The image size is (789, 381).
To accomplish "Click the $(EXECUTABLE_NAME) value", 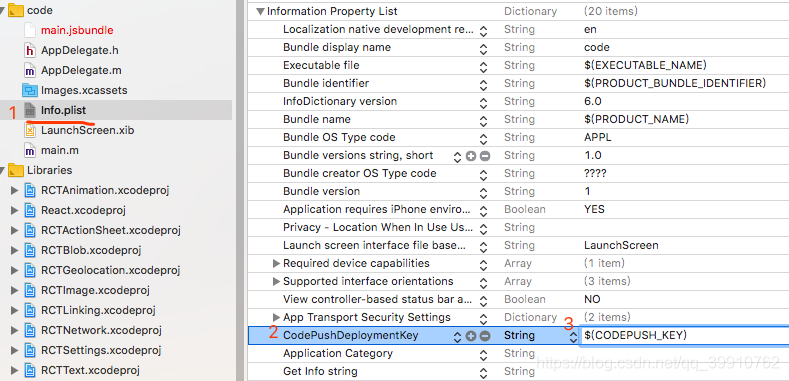I will pos(645,65).
